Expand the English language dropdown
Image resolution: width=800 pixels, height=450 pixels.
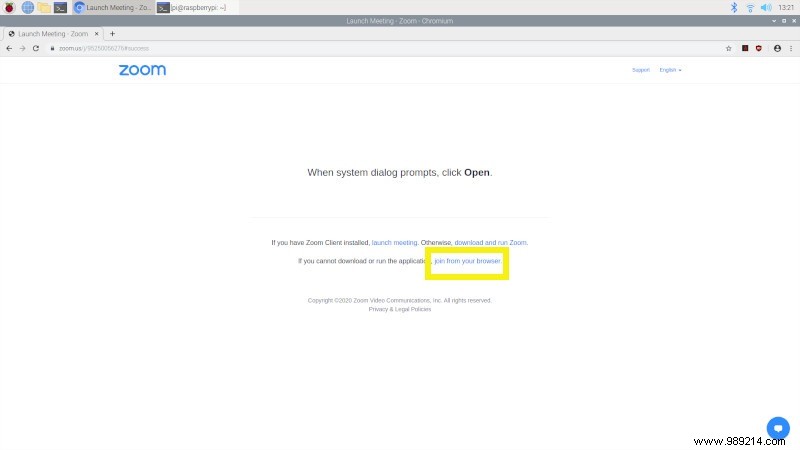point(670,70)
